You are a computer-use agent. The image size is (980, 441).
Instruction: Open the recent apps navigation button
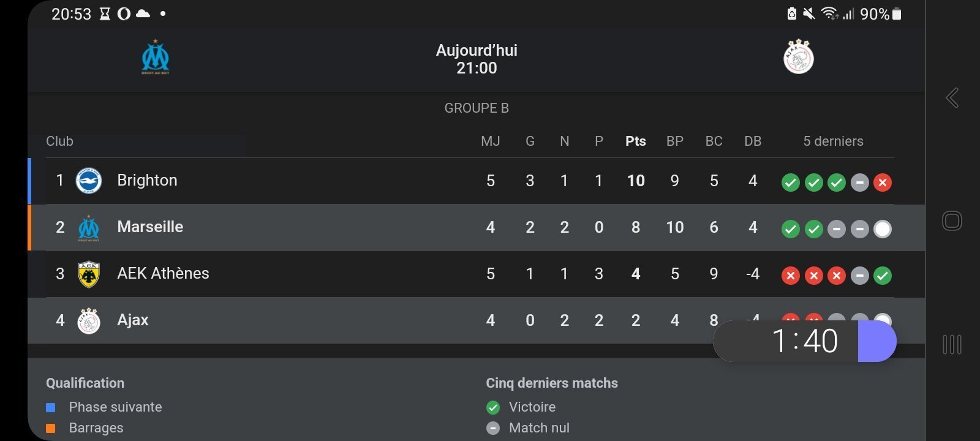click(x=952, y=344)
